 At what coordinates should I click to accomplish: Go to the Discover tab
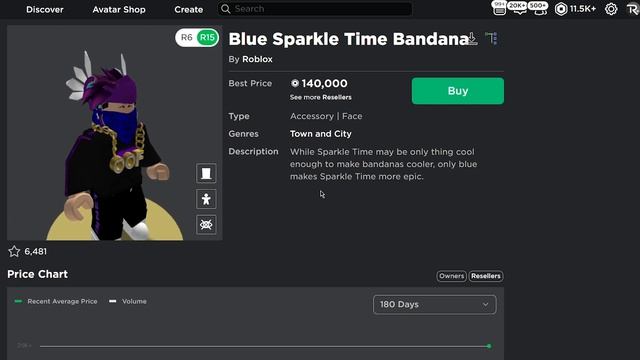coord(45,9)
